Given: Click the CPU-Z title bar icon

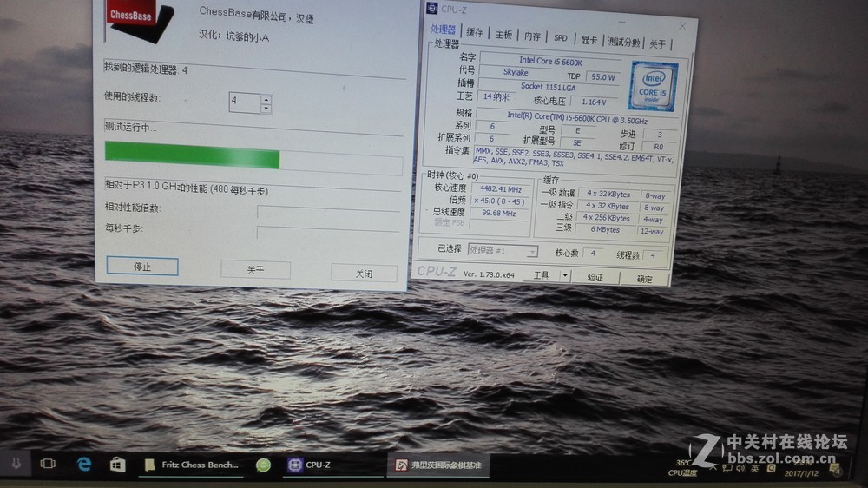Looking at the screenshot, I should [431, 8].
